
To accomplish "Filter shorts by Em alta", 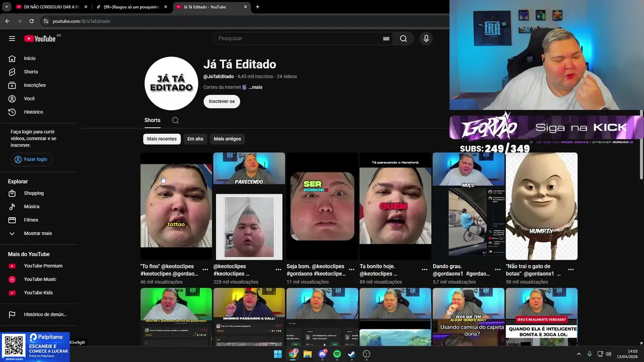I will coord(195,139).
